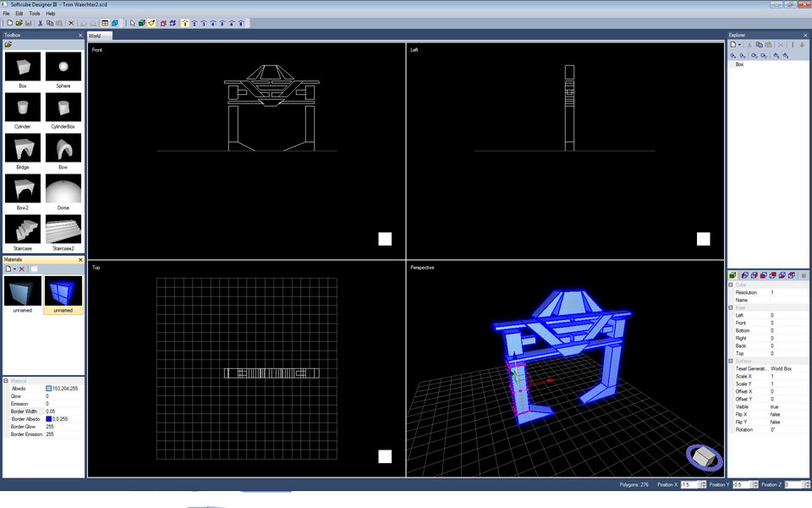Activate the arrow selection tool in the toolbar
The image size is (812, 508).
click(x=132, y=23)
